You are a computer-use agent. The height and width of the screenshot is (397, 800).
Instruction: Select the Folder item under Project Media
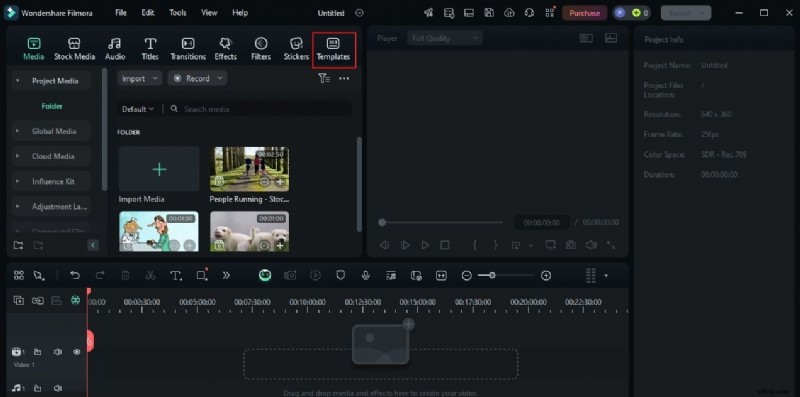point(52,106)
